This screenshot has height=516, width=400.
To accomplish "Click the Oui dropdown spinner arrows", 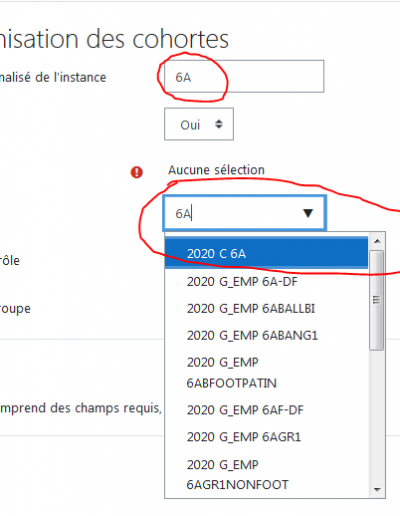I will (x=219, y=124).
